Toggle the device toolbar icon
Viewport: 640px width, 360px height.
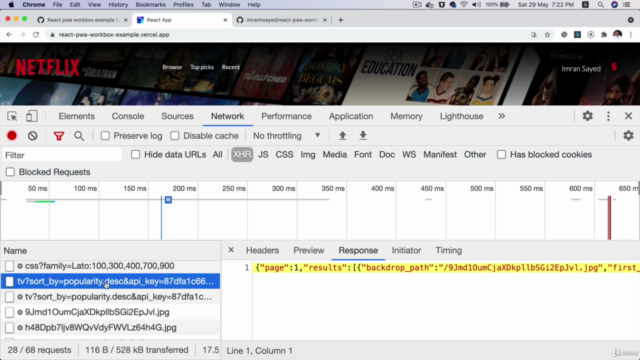[31, 116]
